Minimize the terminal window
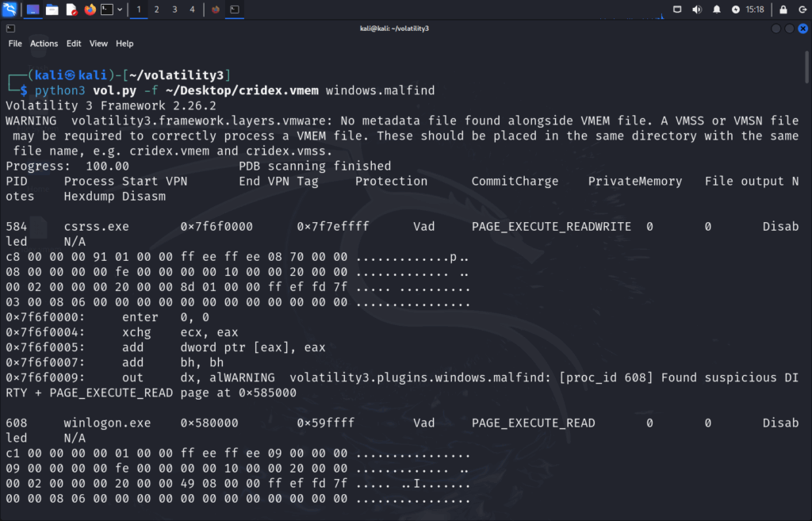Screen dimensions: 812x521 click(x=776, y=29)
